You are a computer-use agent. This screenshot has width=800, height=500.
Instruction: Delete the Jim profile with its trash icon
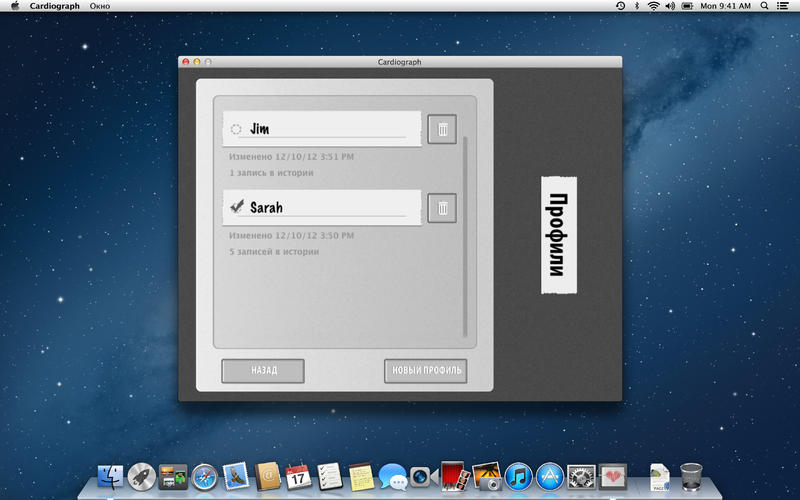(x=442, y=129)
